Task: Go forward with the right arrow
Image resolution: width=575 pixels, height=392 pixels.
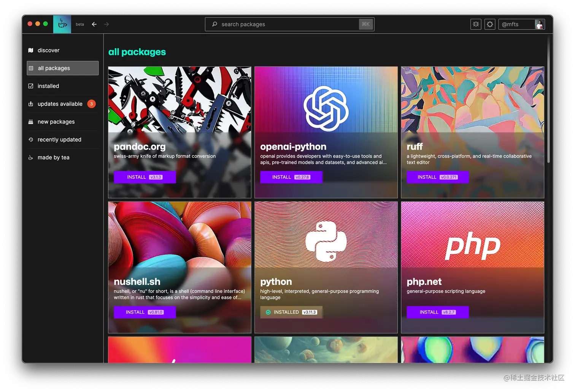Action: (106, 24)
